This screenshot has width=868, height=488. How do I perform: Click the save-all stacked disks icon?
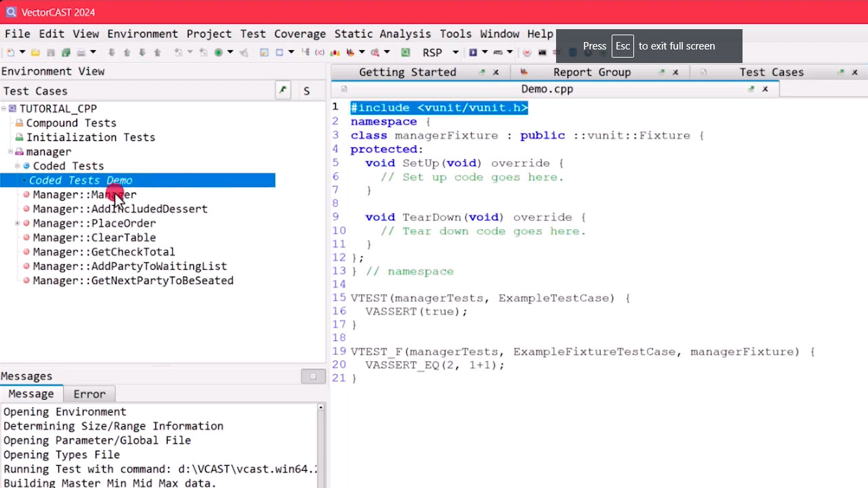66,53
